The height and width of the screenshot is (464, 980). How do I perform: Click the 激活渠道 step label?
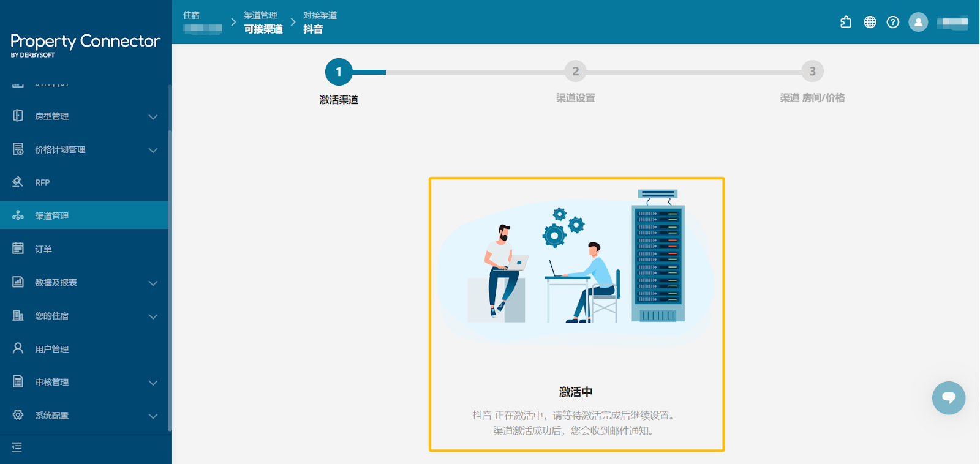[339, 100]
